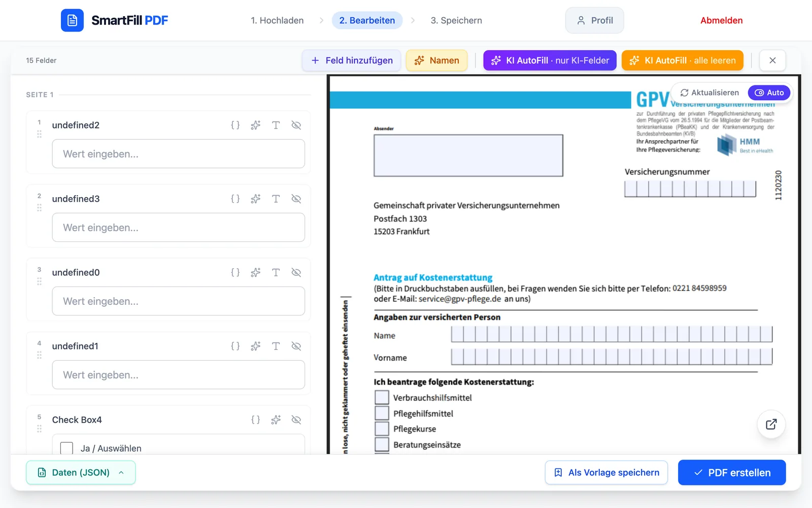This screenshot has height=508, width=812.
Task: Hide the undefined2 field via eye icon
Action: pyautogui.click(x=296, y=125)
